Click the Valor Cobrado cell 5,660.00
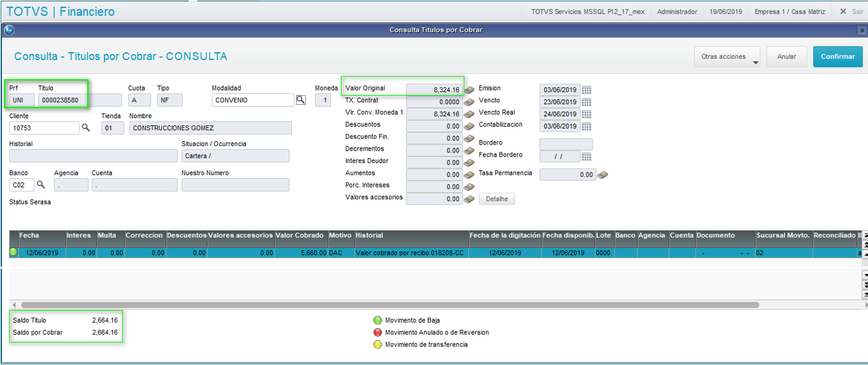The image size is (868, 365). click(x=301, y=253)
